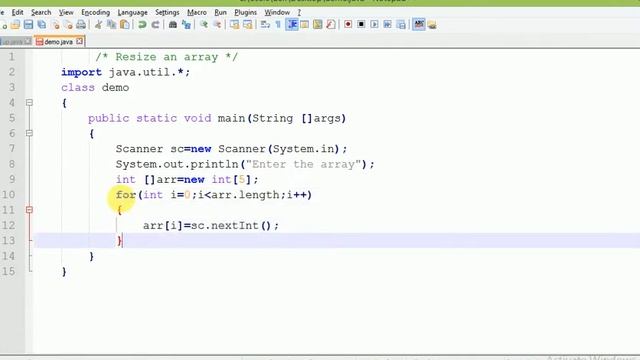The image size is (640, 360).
Task: Click Run Macro Multiple Times icon
Action: pos(388,24)
